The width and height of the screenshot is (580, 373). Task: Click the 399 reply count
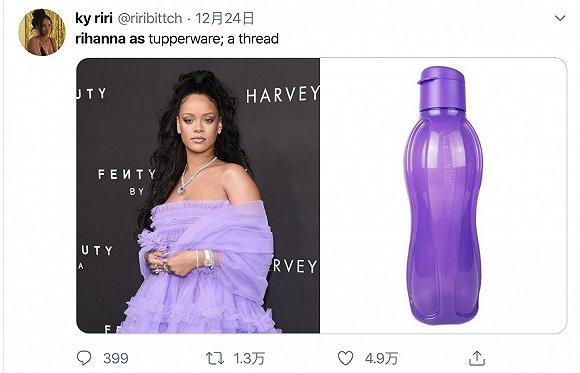(116, 358)
